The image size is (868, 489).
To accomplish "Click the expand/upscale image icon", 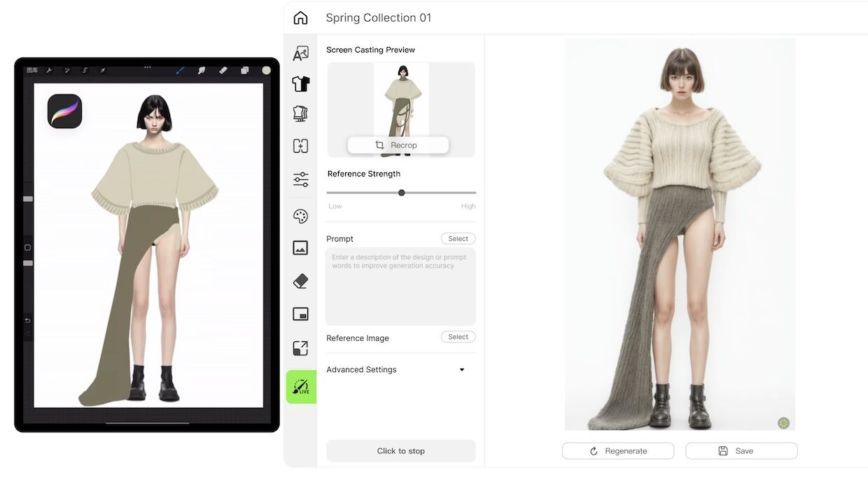I will [x=300, y=348].
